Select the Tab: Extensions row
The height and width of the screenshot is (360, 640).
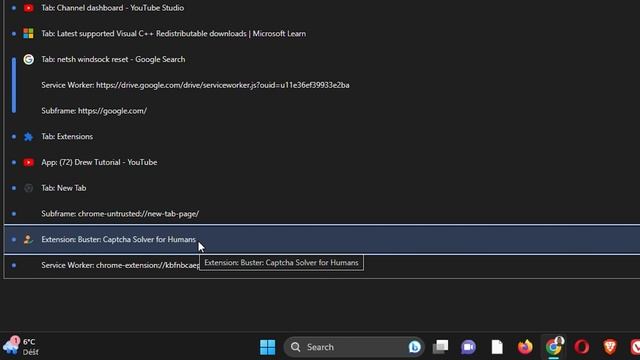pyautogui.click(x=322, y=136)
